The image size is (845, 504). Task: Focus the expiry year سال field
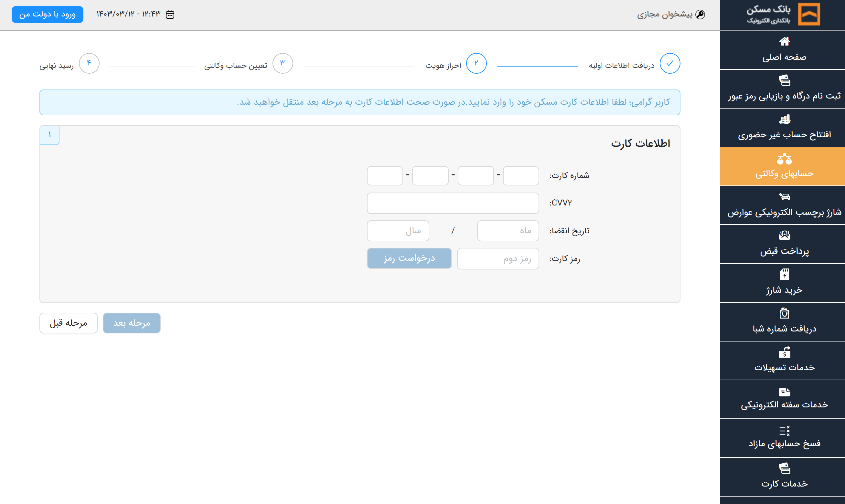coord(398,231)
